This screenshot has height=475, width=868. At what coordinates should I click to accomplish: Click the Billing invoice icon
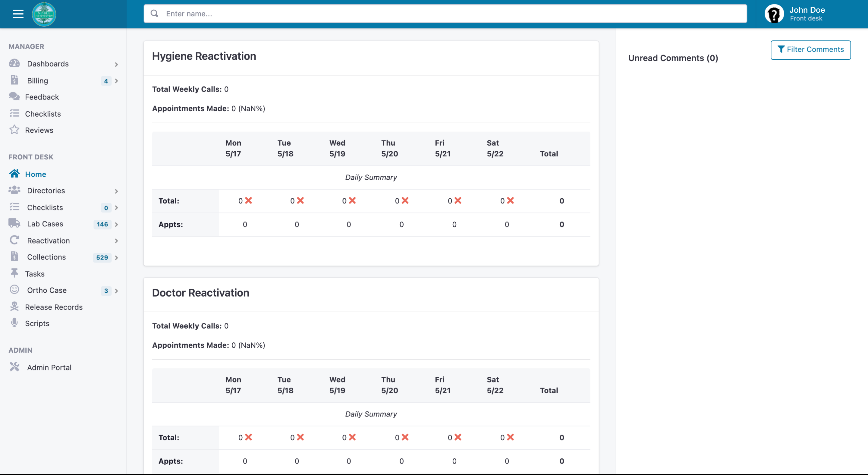pos(14,80)
